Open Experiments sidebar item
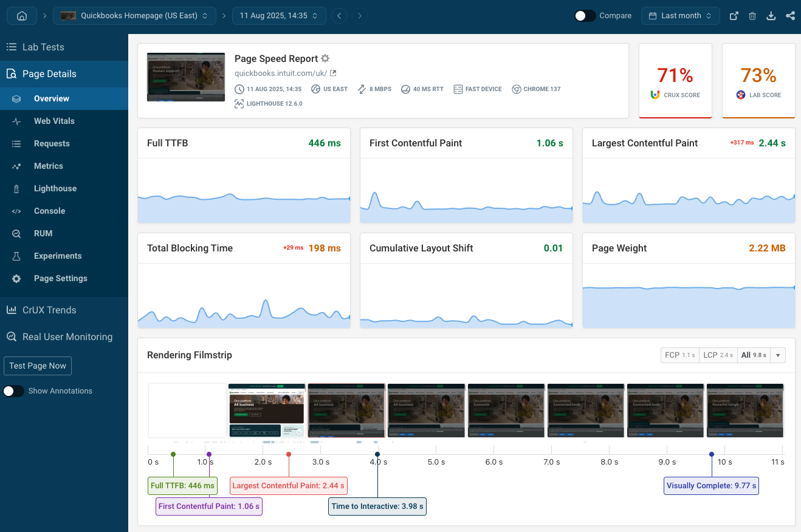Image resolution: width=801 pixels, height=532 pixels. (x=64, y=256)
